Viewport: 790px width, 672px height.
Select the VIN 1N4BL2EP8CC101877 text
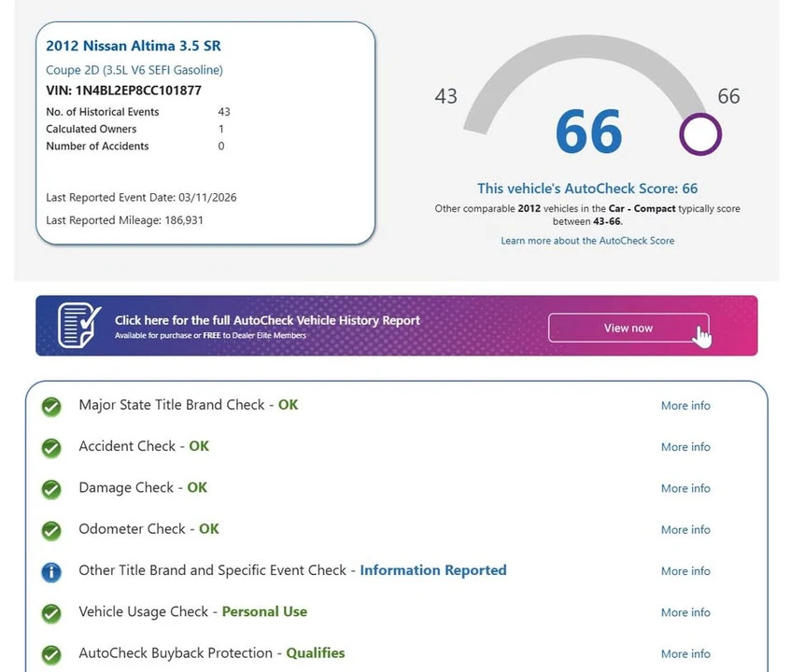(x=123, y=91)
